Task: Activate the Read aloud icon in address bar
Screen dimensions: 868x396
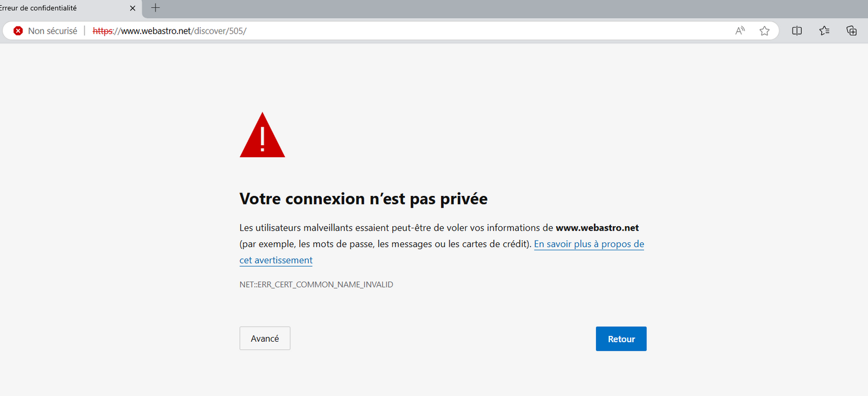Action: [740, 31]
